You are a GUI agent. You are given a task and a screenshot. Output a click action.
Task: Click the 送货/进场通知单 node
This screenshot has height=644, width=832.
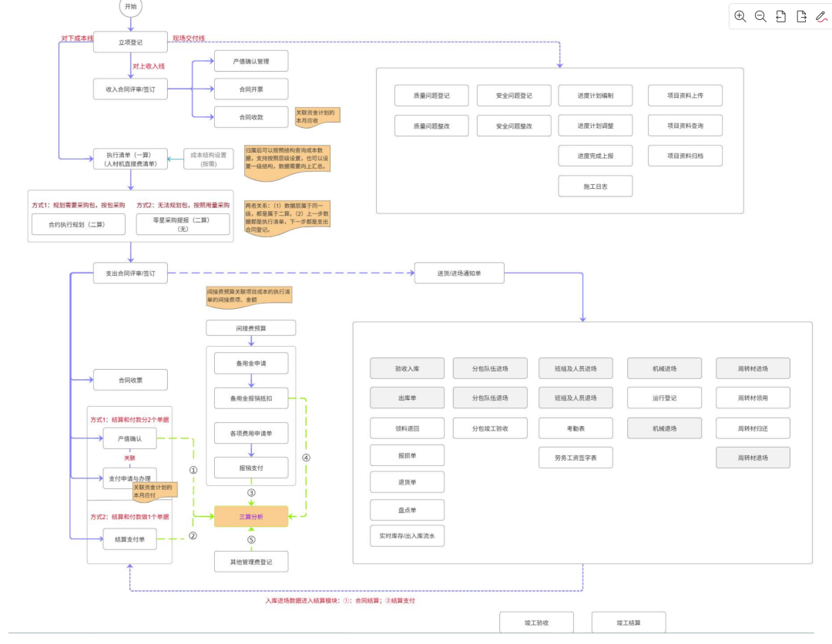pyautogui.click(x=459, y=273)
